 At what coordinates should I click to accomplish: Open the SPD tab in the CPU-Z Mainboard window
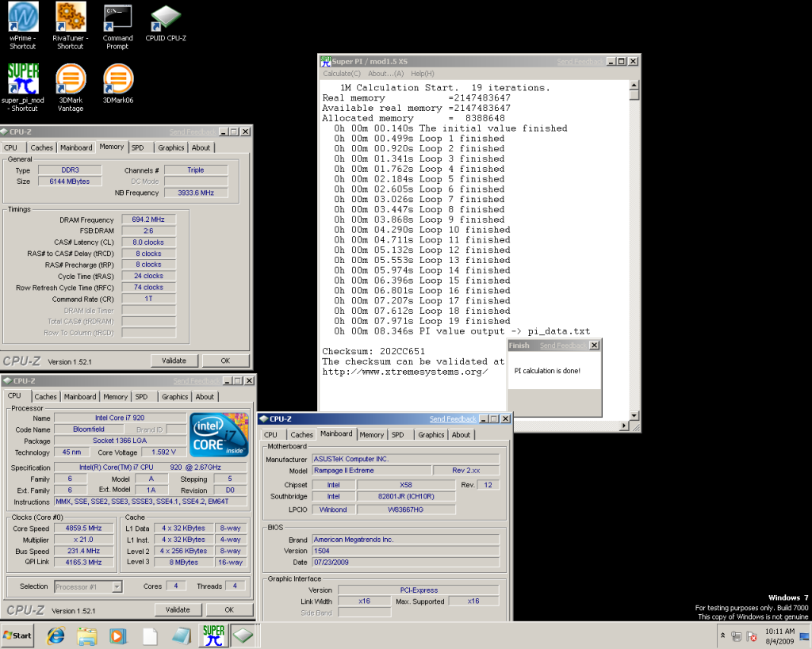pos(398,435)
